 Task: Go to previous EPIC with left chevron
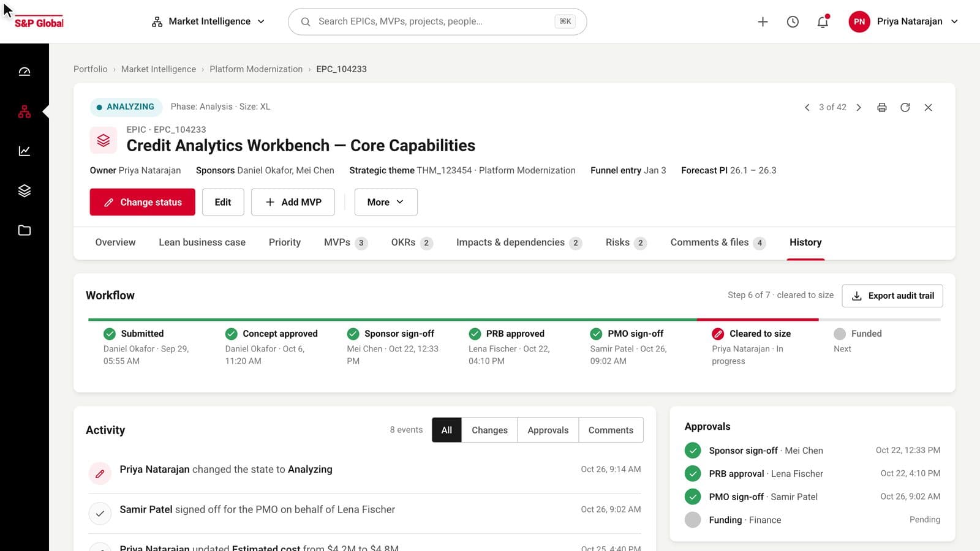point(807,107)
